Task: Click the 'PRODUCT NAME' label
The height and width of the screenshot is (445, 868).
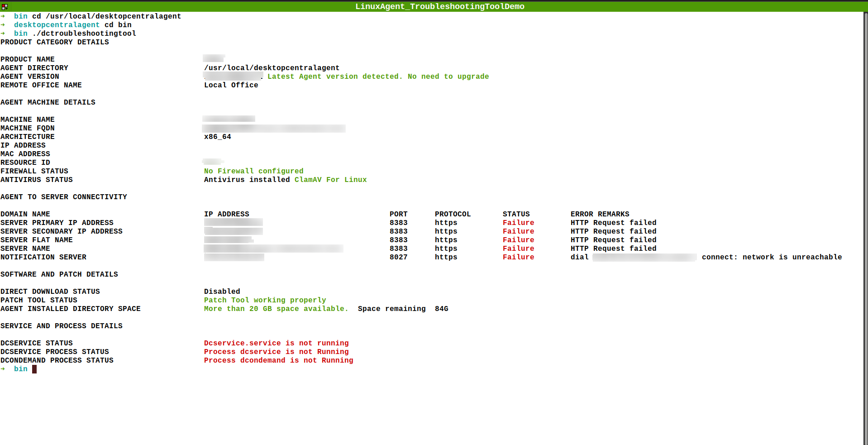Action: pyautogui.click(x=28, y=59)
